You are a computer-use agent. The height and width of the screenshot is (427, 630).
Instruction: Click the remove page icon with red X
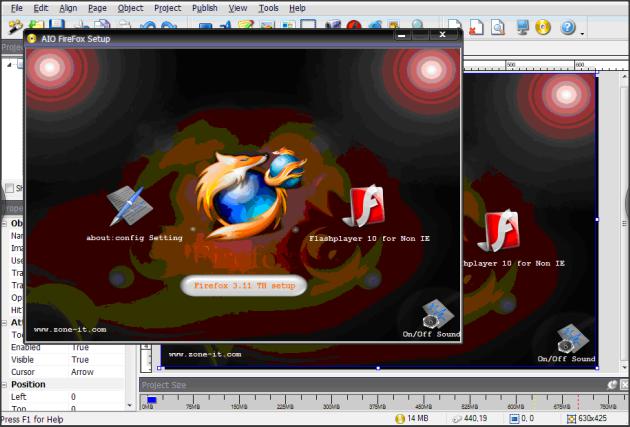(476, 27)
